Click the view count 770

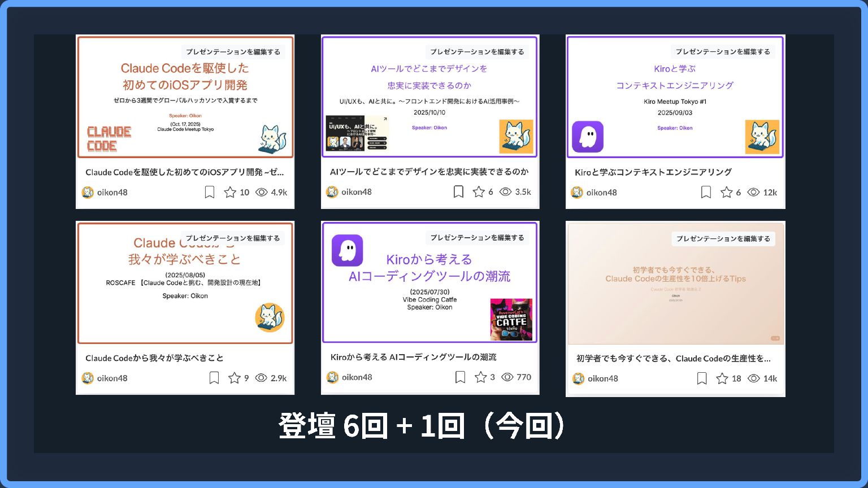[x=524, y=377]
